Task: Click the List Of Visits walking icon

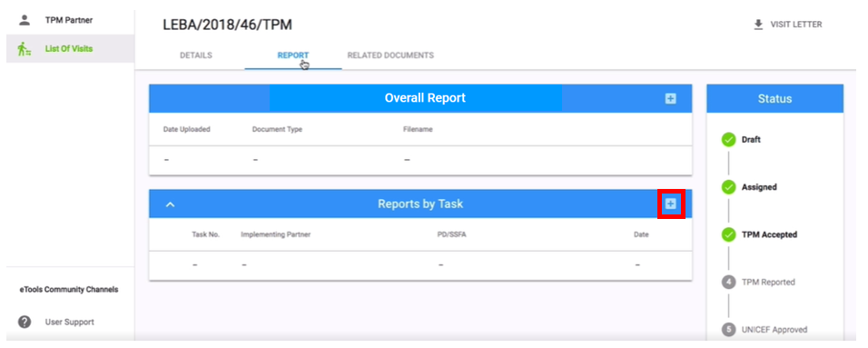Action: (x=24, y=49)
